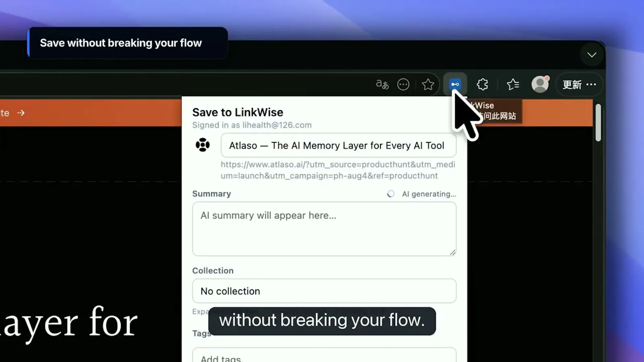The width and height of the screenshot is (644, 362).
Task: Expand the chevron-down button at window top
Action: point(592,55)
